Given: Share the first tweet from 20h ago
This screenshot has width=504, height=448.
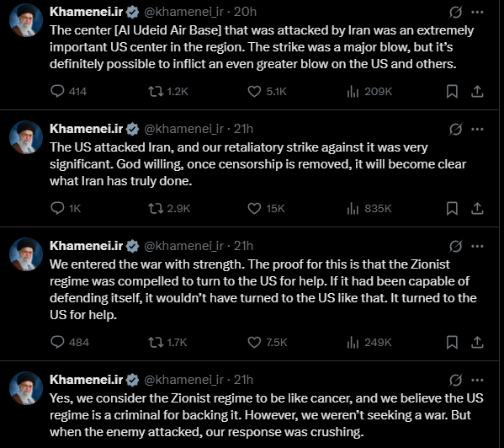Looking at the screenshot, I should click(x=477, y=91).
